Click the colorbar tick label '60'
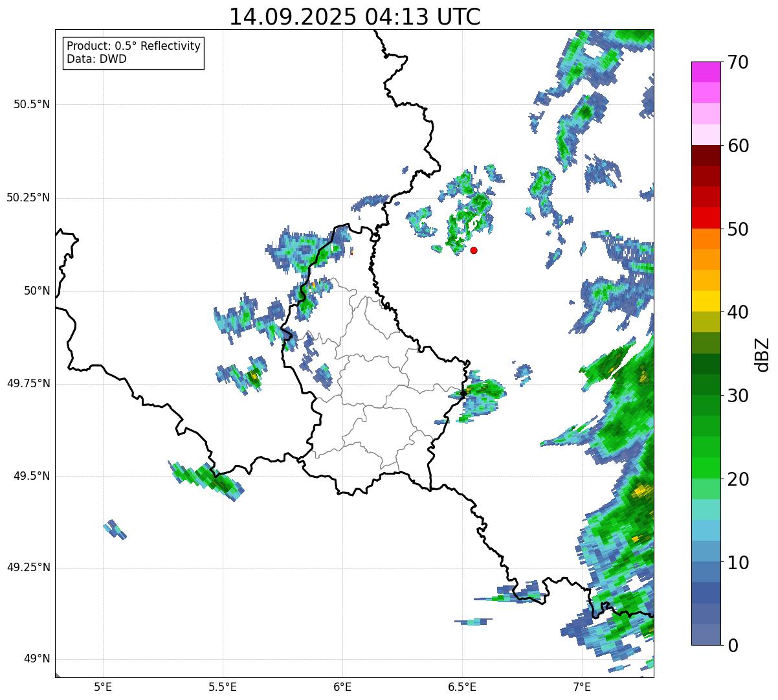The height and width of the screenshot is (700, 778). click(x=738, y=146)
